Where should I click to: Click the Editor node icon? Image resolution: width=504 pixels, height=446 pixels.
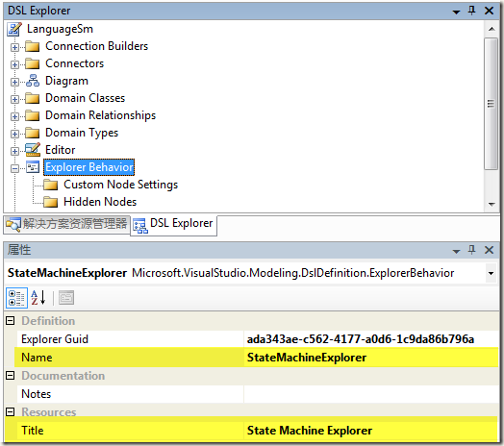pos(33,150)
